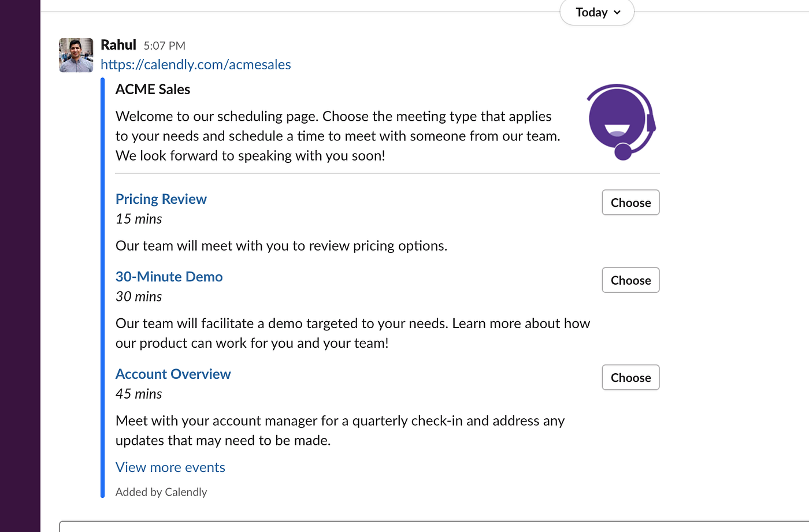Click the pricing options description text

point(281,246)
